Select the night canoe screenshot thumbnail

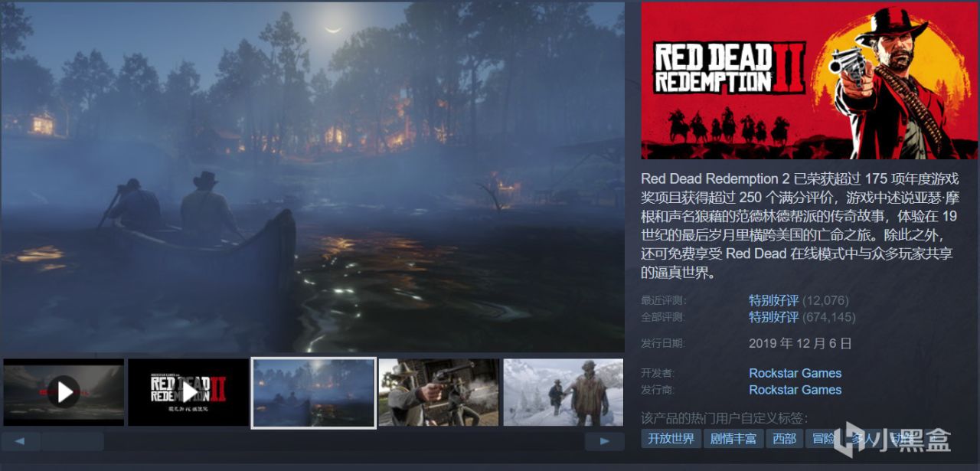[x=314, y=392]
